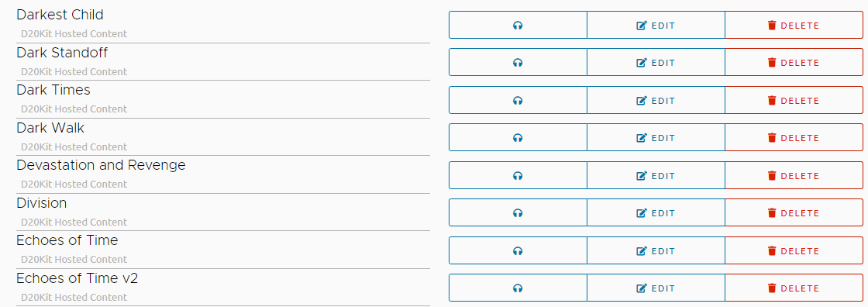Screen dimensions: 868x307
Task: Select the Dark Walk track title
Action: pyautogui.click(x=50, y=127)
